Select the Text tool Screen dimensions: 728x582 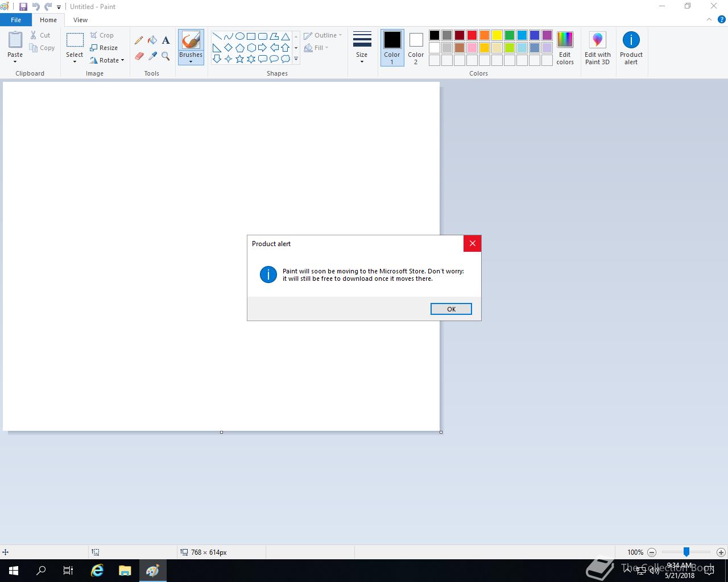click(x=166, y=40)
